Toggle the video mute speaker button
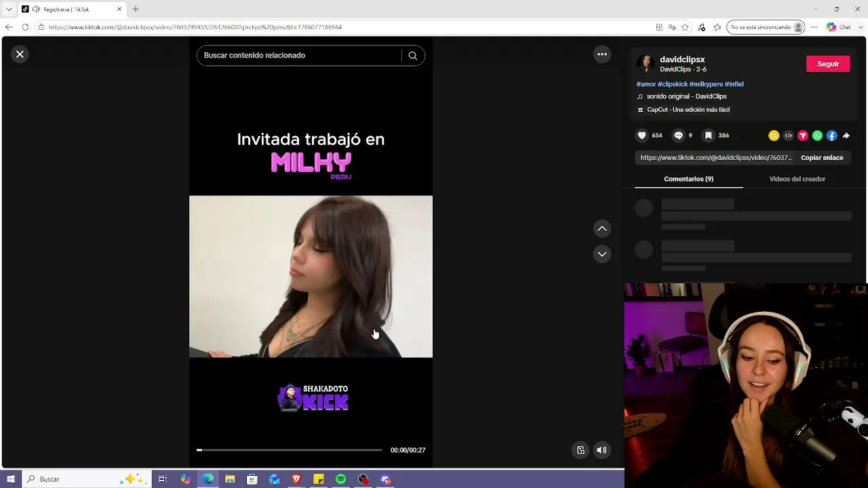The image size is (868, 488). point(601,450)
